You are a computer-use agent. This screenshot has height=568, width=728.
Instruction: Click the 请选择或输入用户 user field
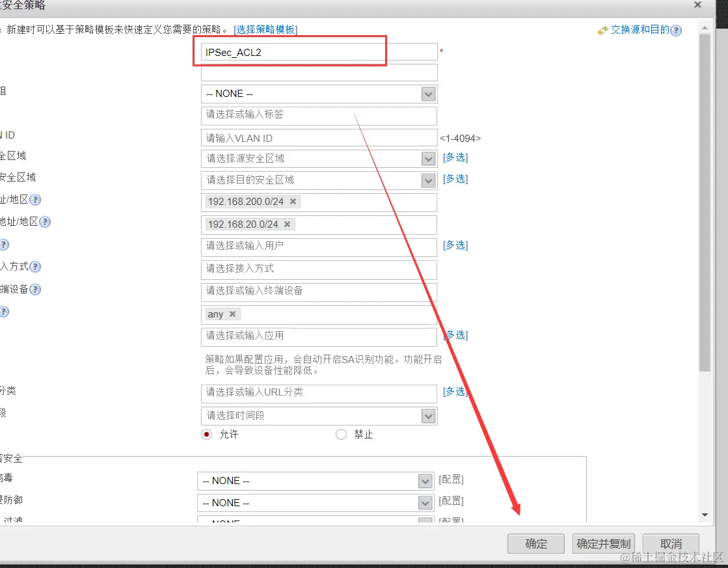click(x=319, y=247)
